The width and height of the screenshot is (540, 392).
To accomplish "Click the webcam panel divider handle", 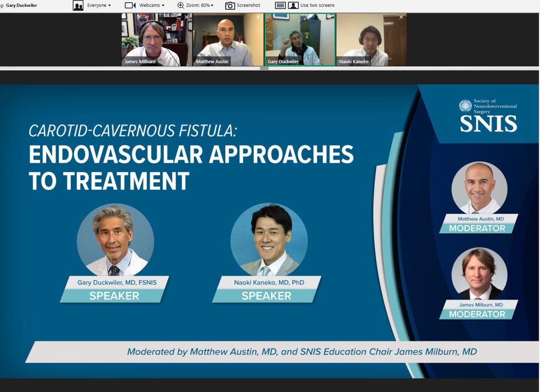I will tap(264, 68).
